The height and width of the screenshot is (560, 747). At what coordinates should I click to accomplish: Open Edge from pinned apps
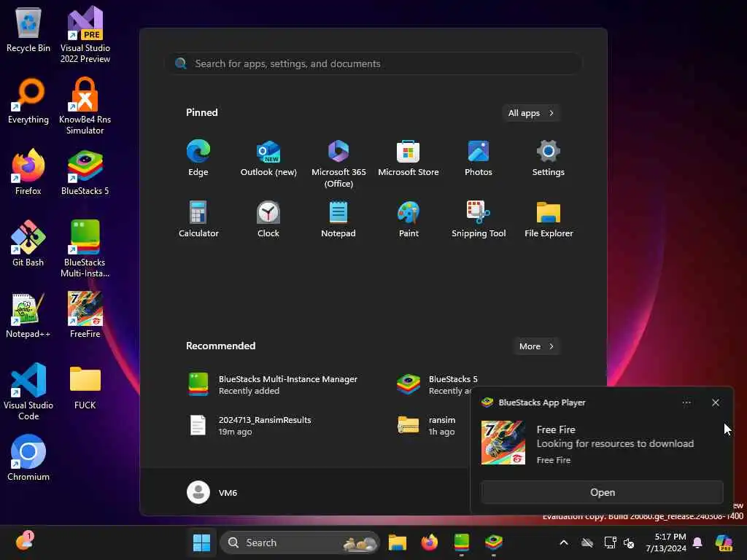[x=198, y=158]
